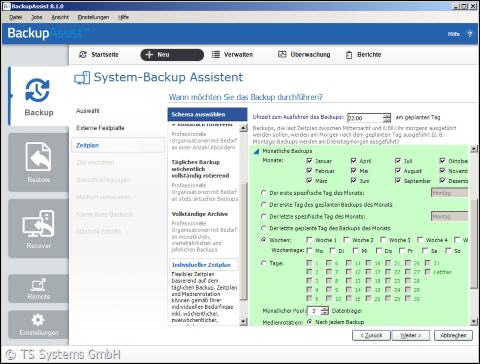Open the Backup section in sidebar
Viewport: 480px width, 364px height.
pyautogui.click(x=38, y=96)
